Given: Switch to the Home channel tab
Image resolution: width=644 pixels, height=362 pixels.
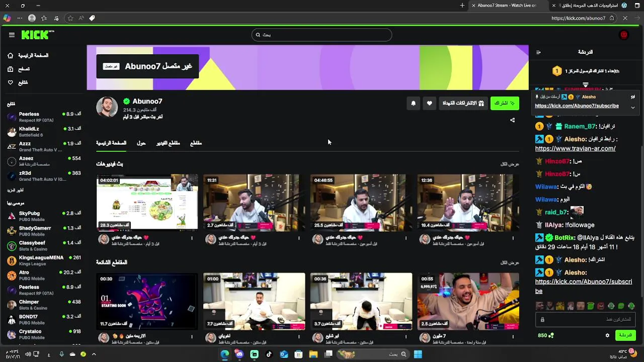Looking at the screenshot, I should (111, 143).
